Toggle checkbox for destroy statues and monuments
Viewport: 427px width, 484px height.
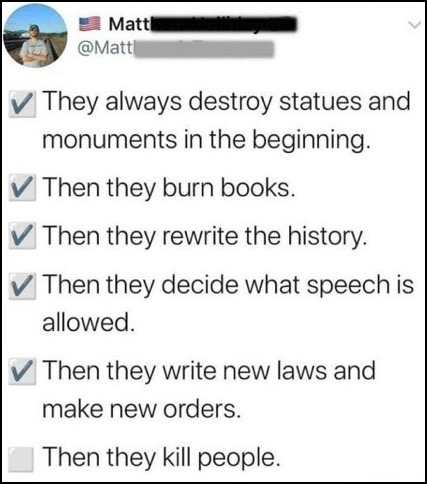[22, 104]
